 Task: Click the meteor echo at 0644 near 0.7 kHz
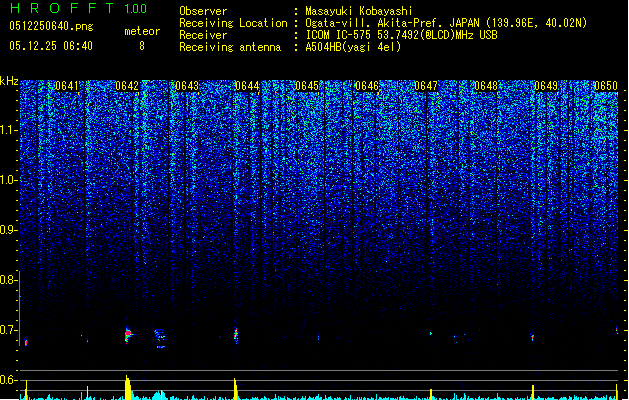tap(236, 335)
